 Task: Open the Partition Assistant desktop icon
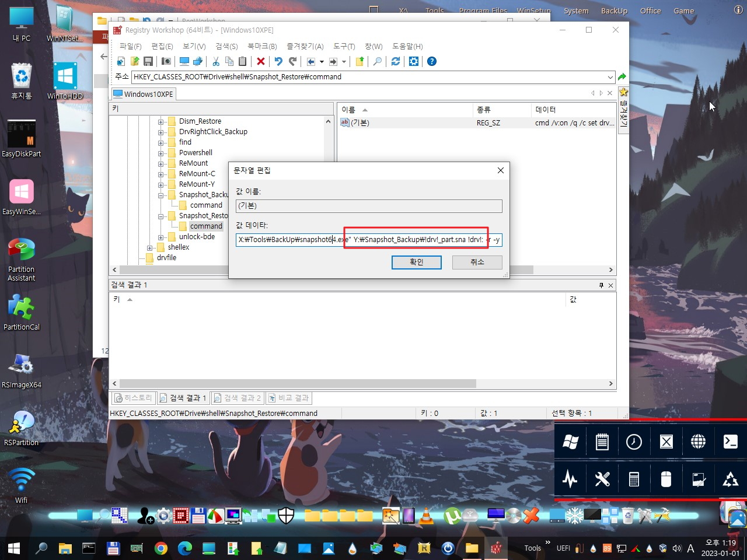[x=22, y=260]
